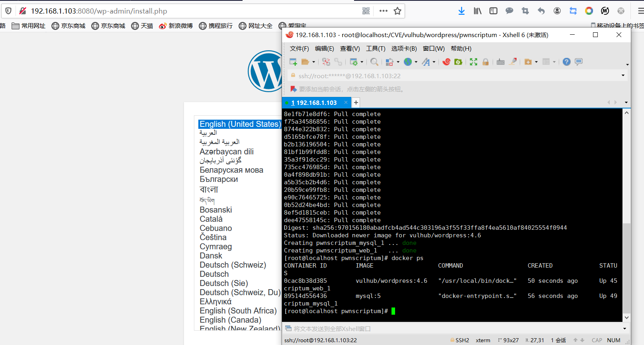Open the 帮助(H) menu
This screenshot has width=644, height=345.
pyautogui.click(x=461, y=48)
